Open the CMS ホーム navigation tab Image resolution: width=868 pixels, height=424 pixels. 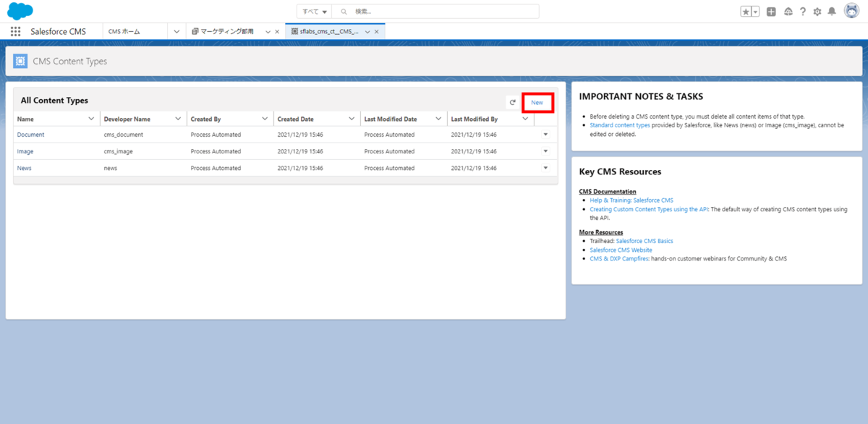tap(124, 32)
